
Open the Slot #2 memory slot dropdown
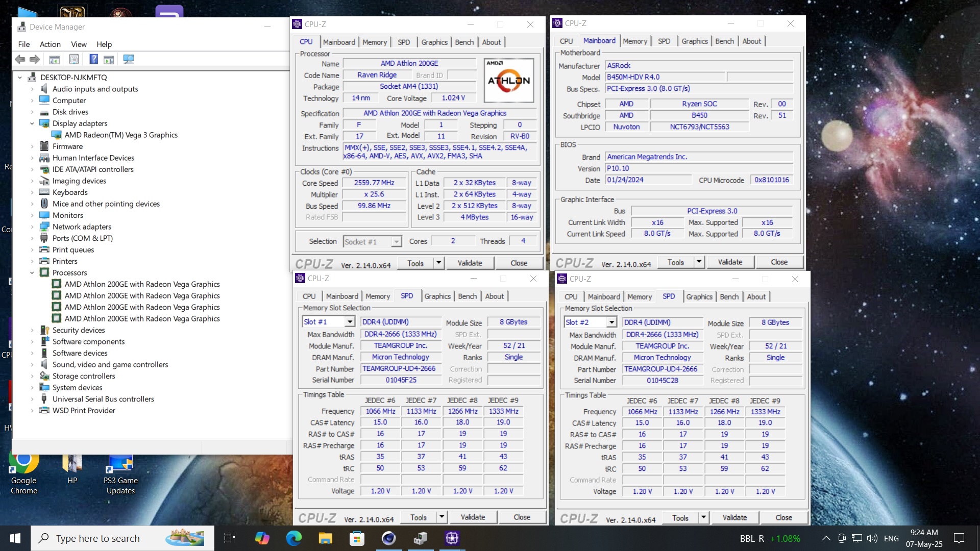pyautogui.click(x=611, y=322)
